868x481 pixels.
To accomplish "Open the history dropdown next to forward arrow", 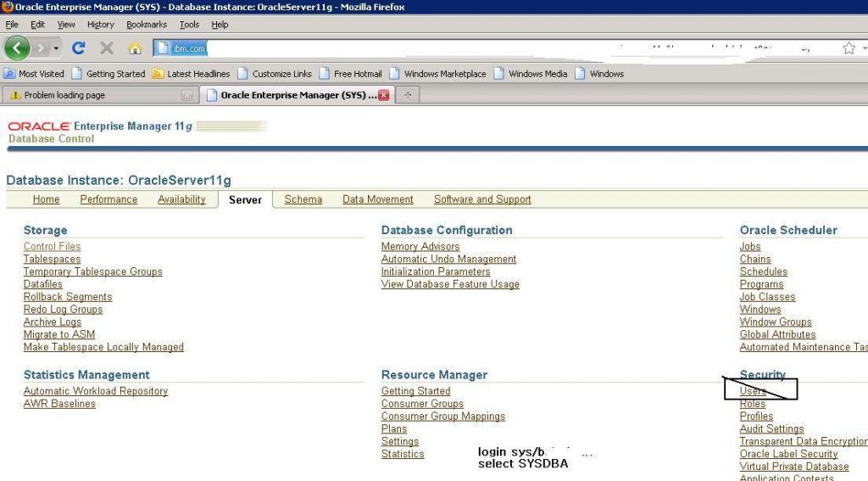I will pos(56,48).
